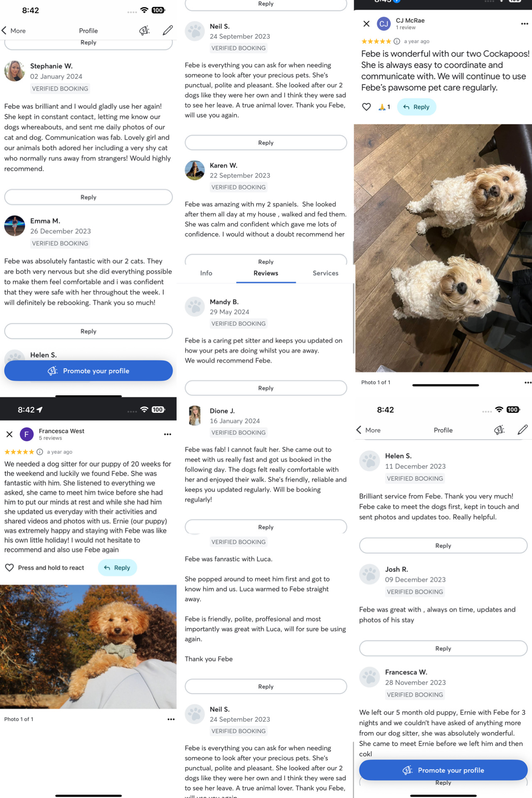
Task: Click the heart icon under CJ McRae's review
Action: click(366, 107)
